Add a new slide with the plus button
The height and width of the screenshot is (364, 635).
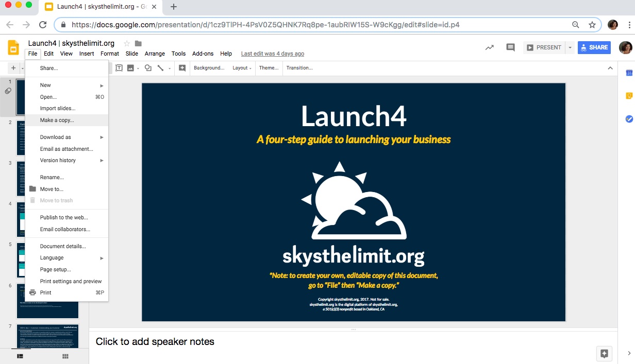point(13,68)
